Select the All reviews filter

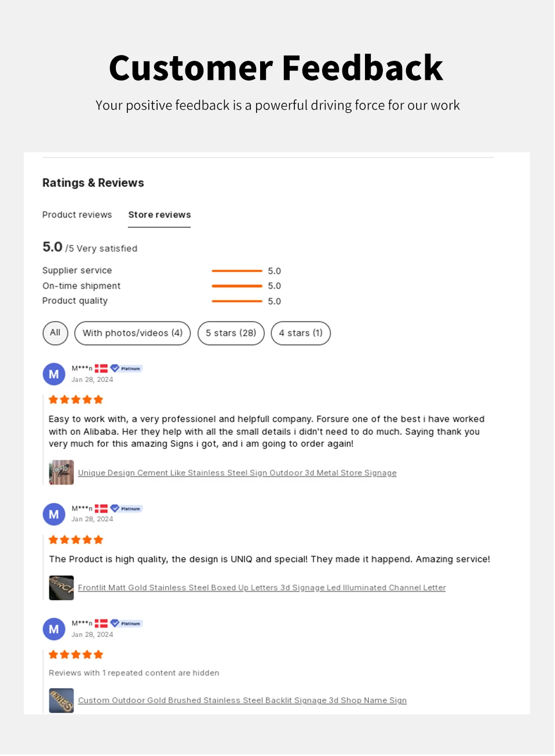[55, 333]
